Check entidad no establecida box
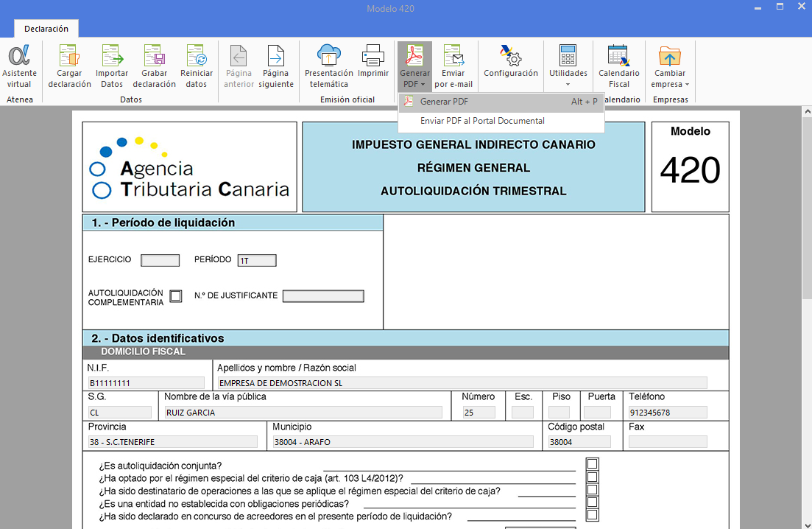This screenshot has width=812, height=529. pos(593,502)
